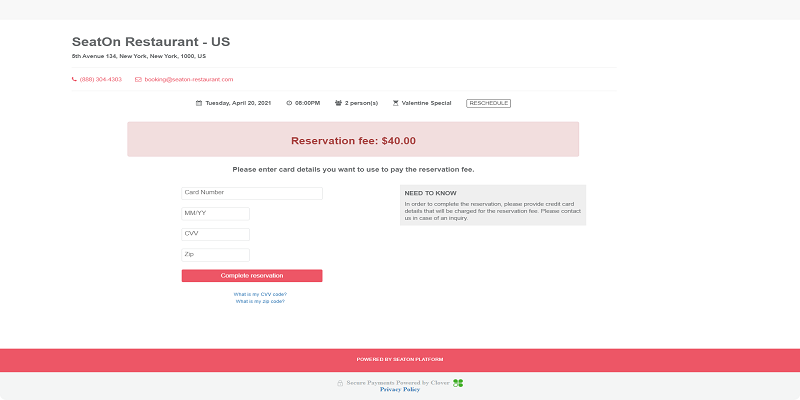
Task: Click into the MM/YY expiry field
Action: tap(215, 213)
